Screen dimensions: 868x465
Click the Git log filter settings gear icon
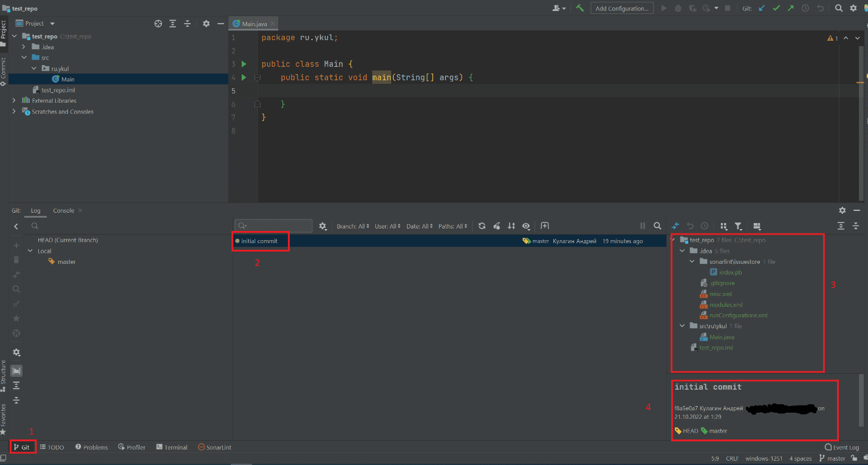coord(323,226)
